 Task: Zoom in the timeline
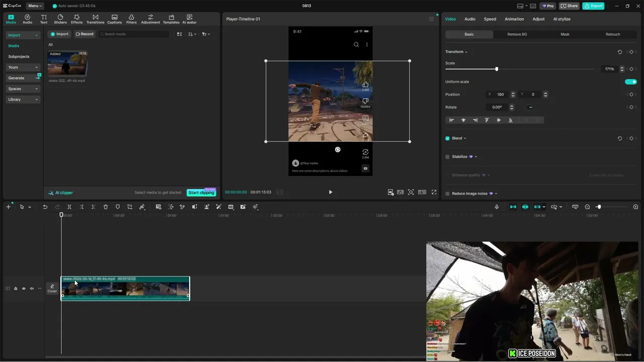pos(635,207)
